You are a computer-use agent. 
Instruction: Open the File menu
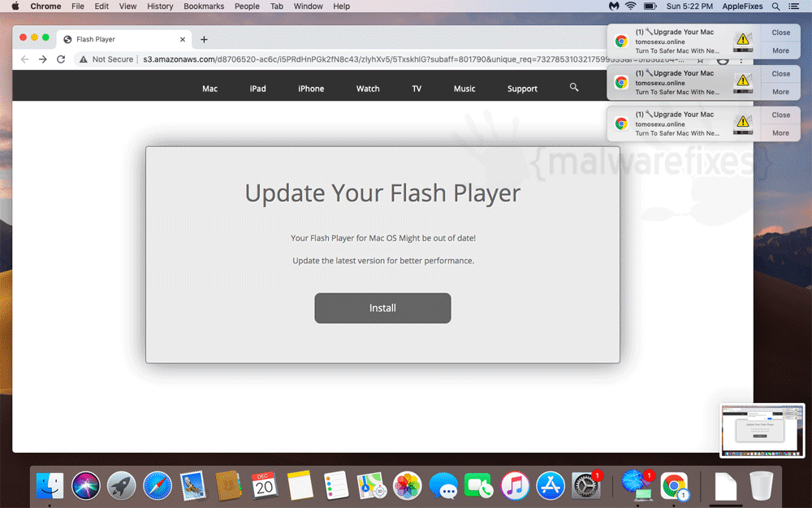tap(78, 7)
